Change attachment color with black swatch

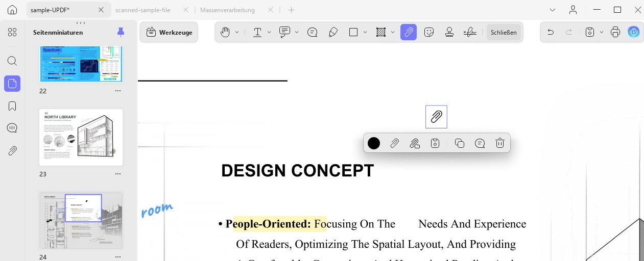pos(374,143)
